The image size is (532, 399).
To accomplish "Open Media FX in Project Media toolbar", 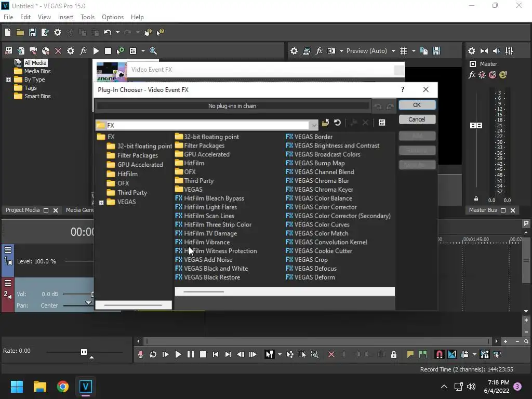I will tap(83, 51).
